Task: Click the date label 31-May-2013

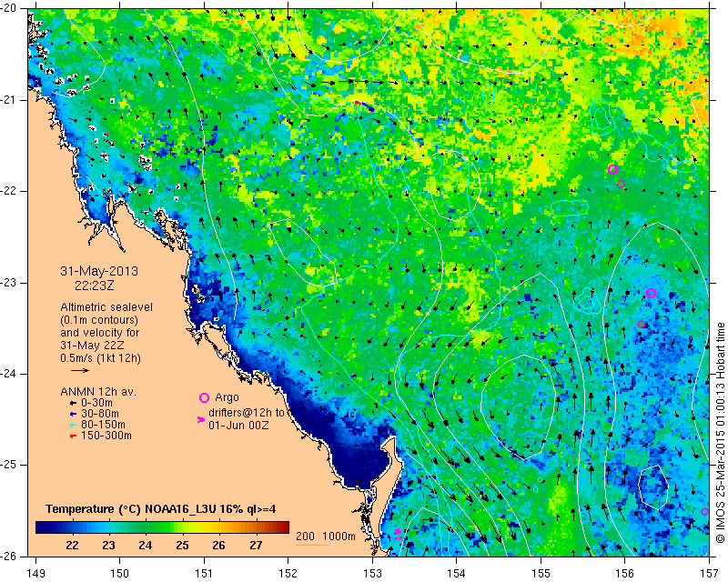Action: (x=99, y=271)
